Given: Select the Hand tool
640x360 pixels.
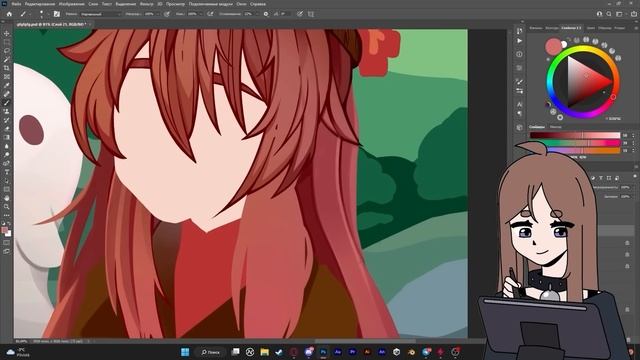Looking at the screenshot, I should 7,198.
